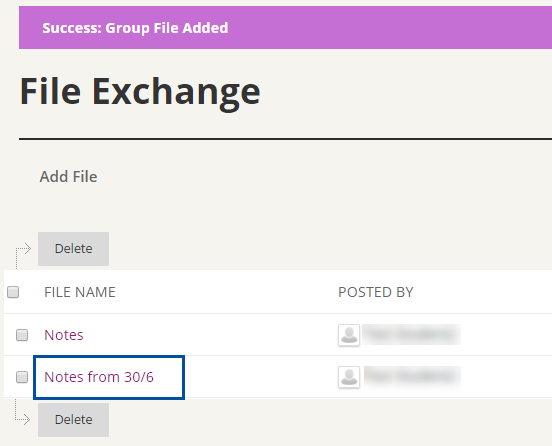Click the Delete button below the file table

73,420
